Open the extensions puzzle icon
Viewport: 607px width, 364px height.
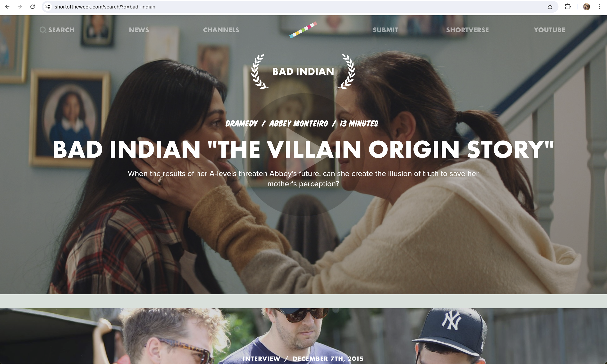coord(568,7)
